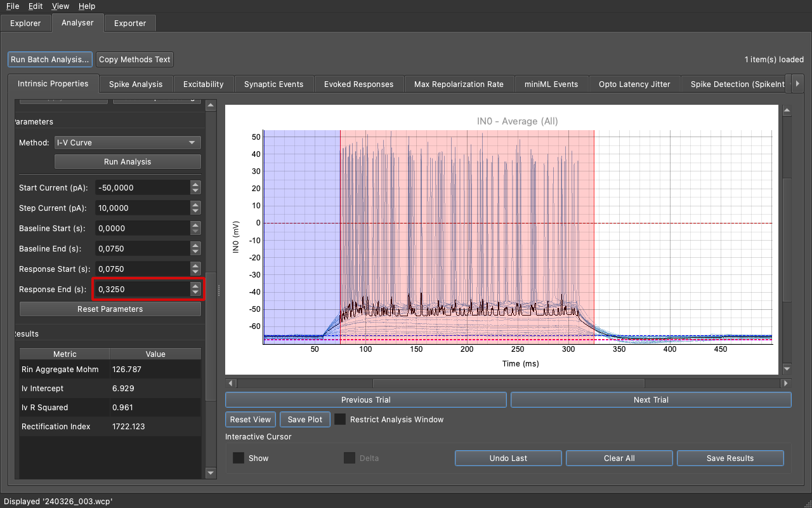The image size is (812, 508).
Task: Increase Step Current with up arrow
Action: (x=195, y=204)
